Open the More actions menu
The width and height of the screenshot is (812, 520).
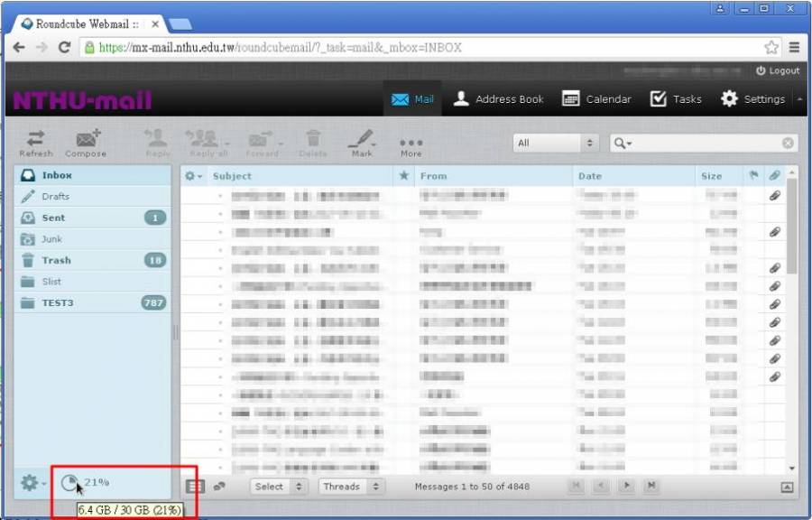click(411, 145)
